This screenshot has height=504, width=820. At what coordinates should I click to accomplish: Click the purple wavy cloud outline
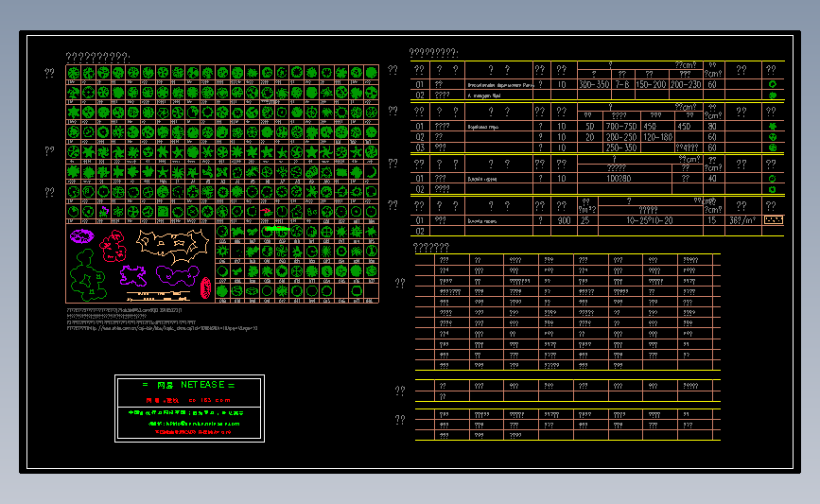(178, 275)
